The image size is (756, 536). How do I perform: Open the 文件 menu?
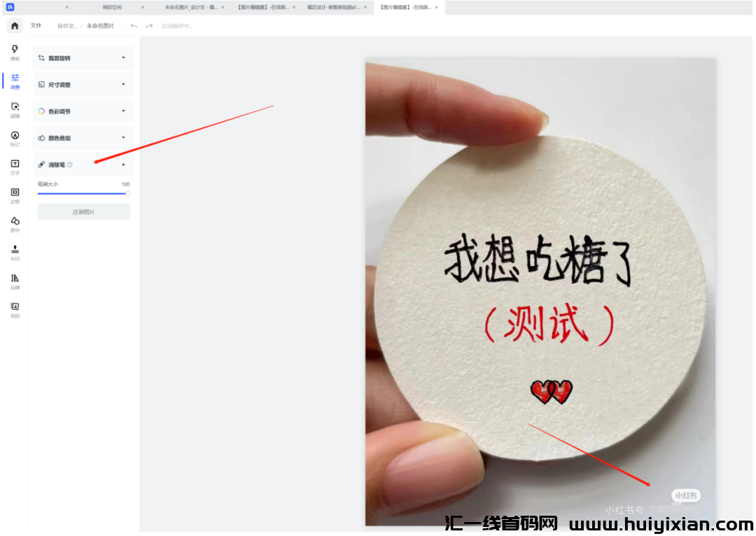[36, 25]
